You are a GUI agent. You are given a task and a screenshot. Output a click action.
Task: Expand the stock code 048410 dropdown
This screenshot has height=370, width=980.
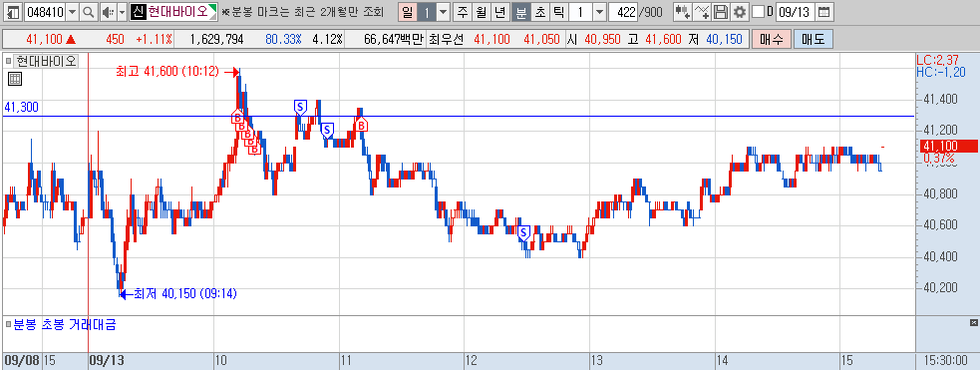tap(72, 12)
